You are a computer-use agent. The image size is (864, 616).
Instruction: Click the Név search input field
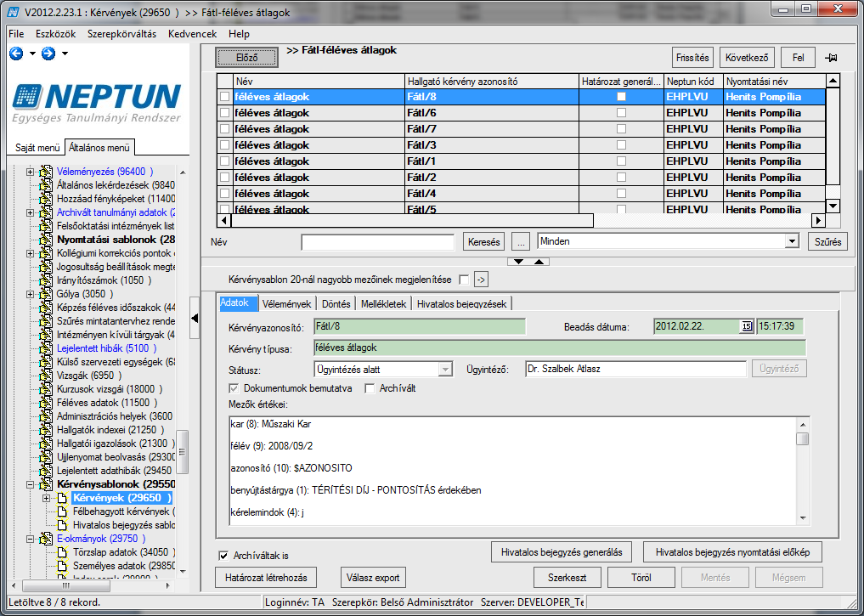tap(377, 242)
